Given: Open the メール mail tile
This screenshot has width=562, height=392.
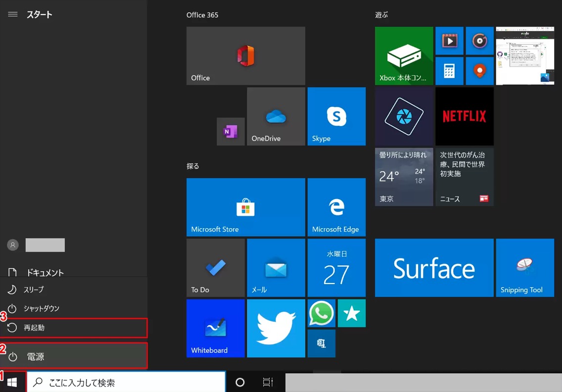Looking at the screenshot, I should pyautogui.click(x=276, y=268).
